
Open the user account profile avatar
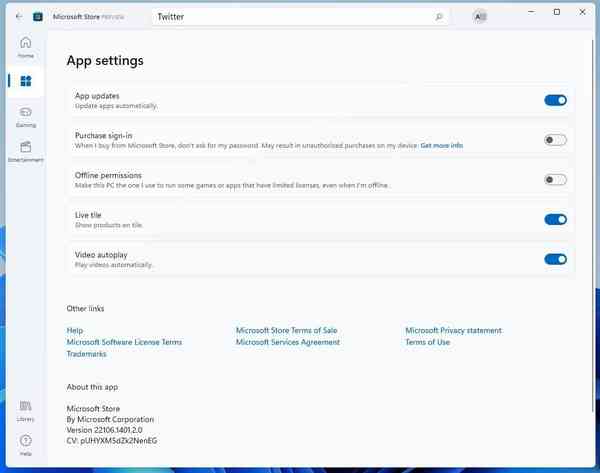click(x=480, y=17)
